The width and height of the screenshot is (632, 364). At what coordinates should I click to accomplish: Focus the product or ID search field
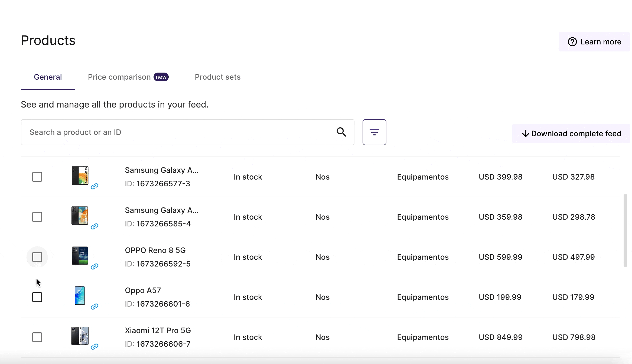click(187, 132)
